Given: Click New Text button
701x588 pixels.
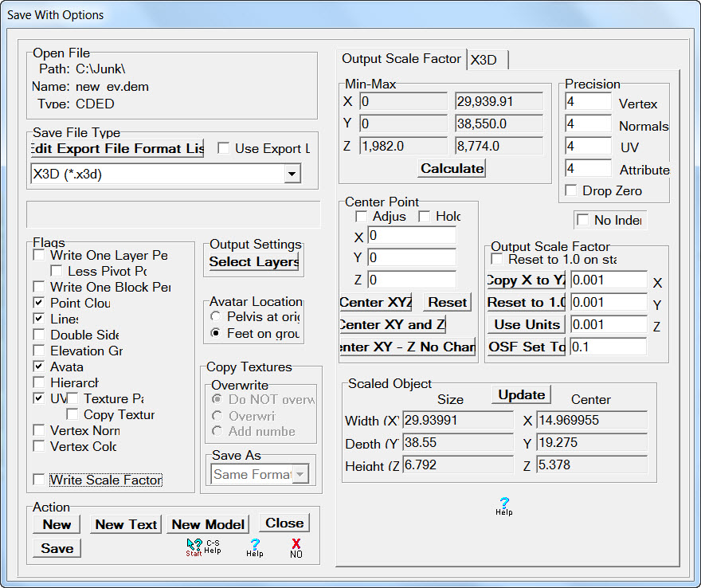Looking at the screenshot, I should (x=126, y=524).
